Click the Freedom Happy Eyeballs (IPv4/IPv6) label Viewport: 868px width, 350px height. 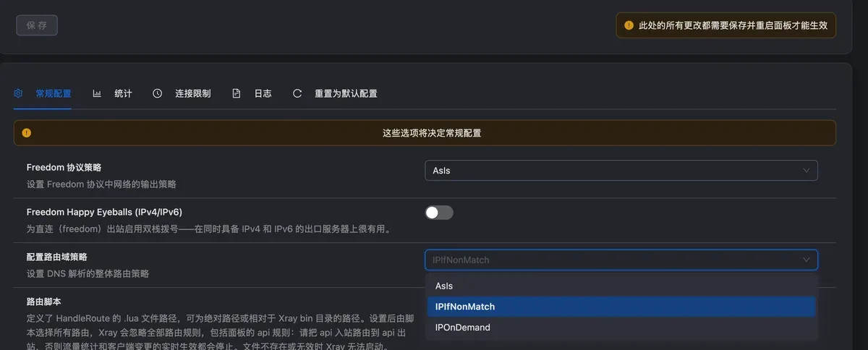pyautogui.click(x=104, y=212)
